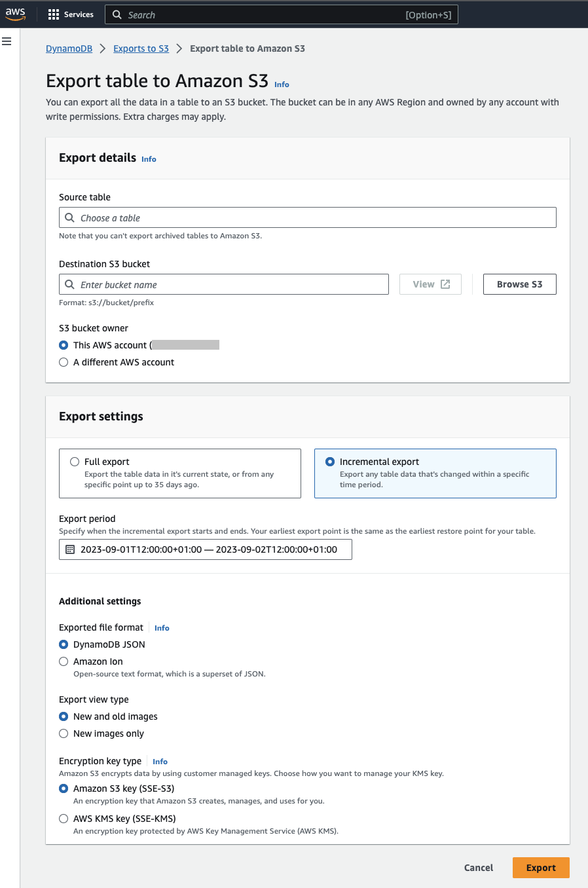
Task: Click the AWS logo icon
Action: [x=15, y=14]
